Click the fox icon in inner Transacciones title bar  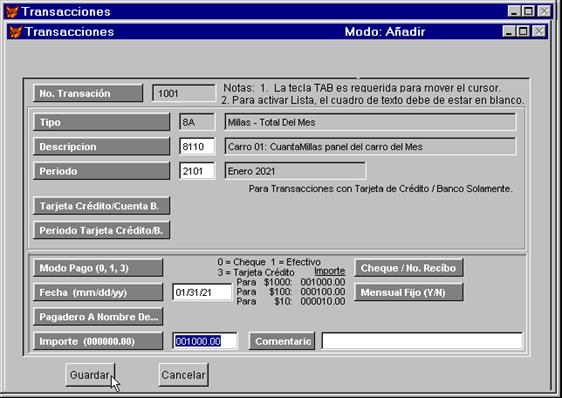15,32
